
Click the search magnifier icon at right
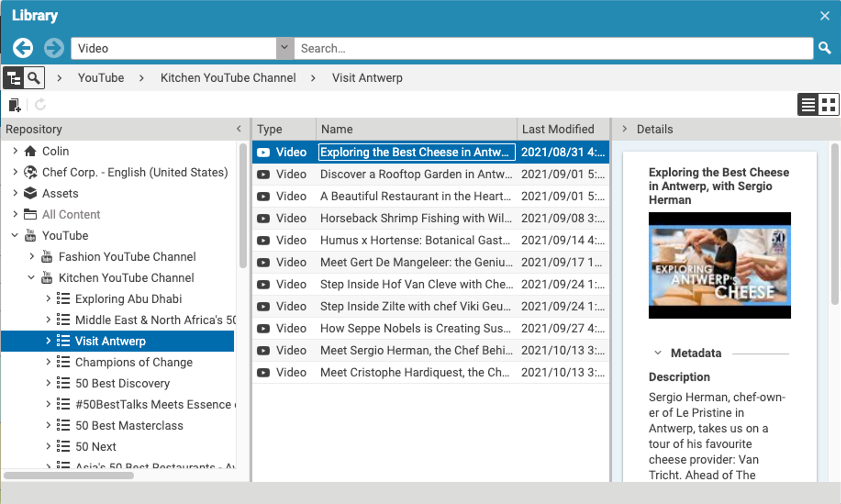click(824, 48)
